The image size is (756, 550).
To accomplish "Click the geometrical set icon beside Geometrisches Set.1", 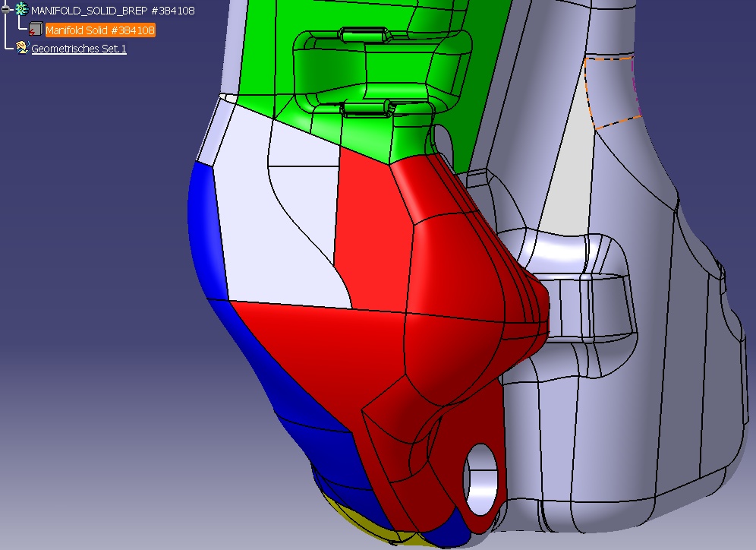I will pos(22,48).
